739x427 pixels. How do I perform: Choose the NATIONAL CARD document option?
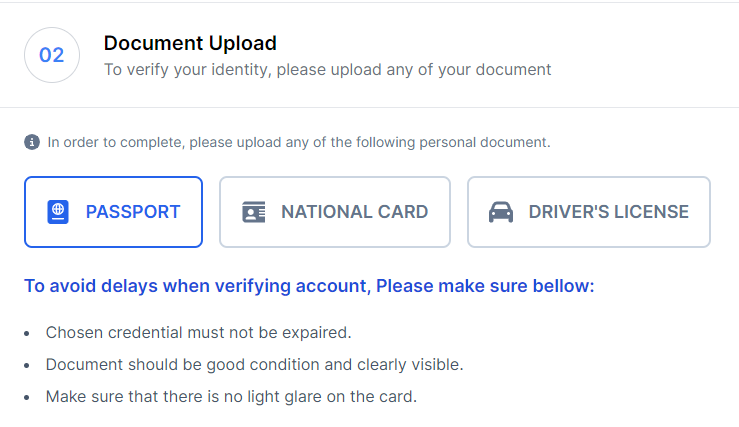point(335,212)
